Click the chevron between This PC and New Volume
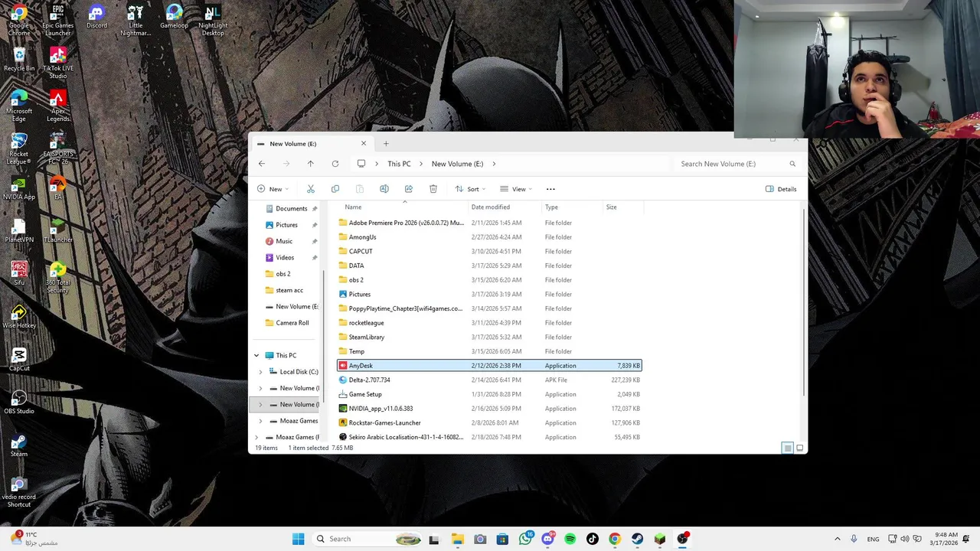The height and width of the screenshot is (551, 980). [421, 164]
